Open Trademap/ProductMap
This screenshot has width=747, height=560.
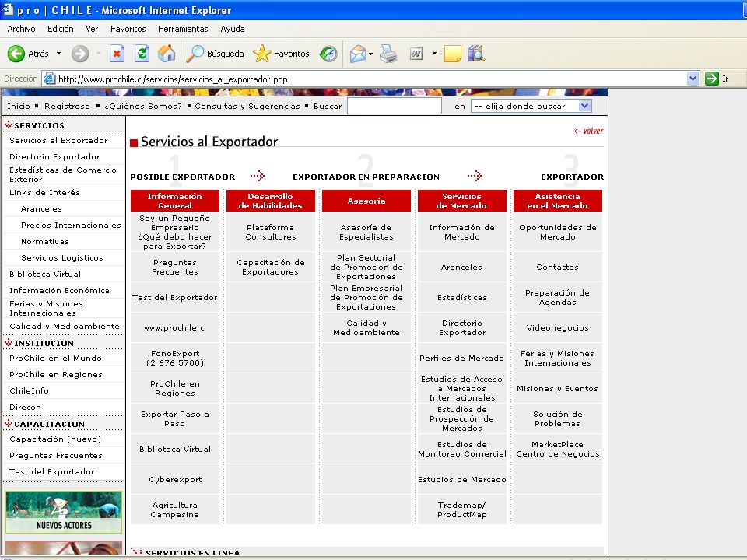461,509
